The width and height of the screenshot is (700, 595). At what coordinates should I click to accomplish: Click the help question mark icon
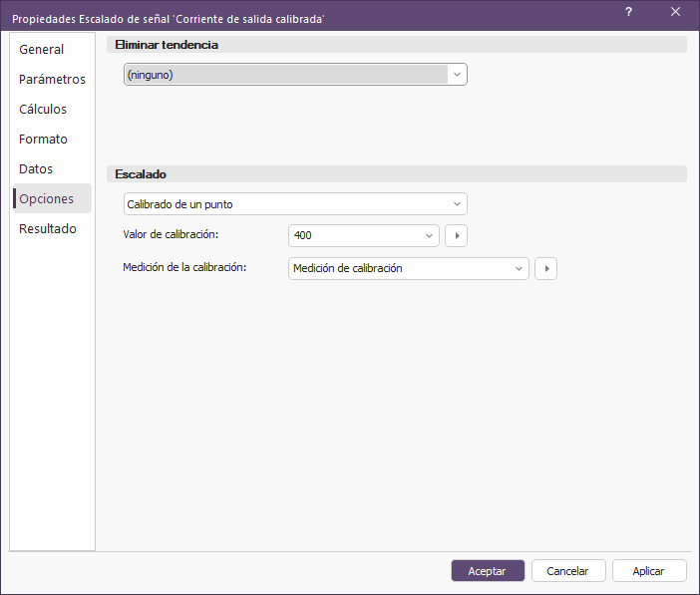click(628, 12)
